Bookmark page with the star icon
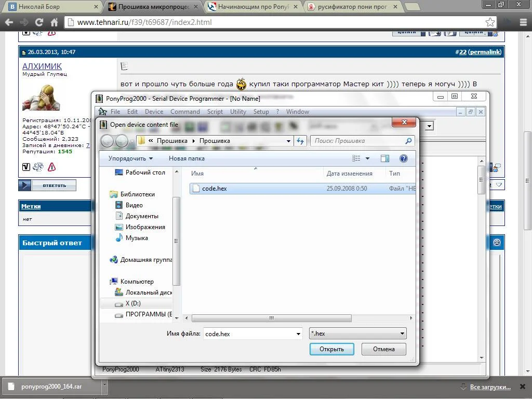The width and height of the screenshot is (532, 399). pyautogui.click(x=490, y=22)
